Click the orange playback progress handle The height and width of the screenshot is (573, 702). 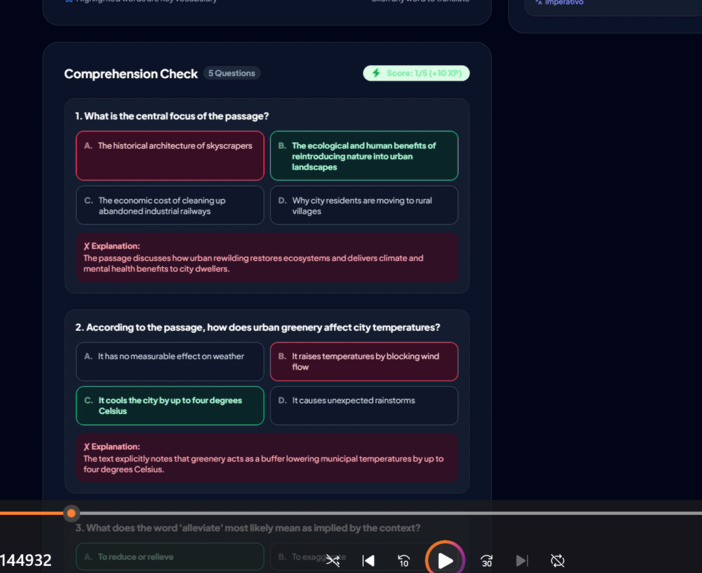coord(71,513)
